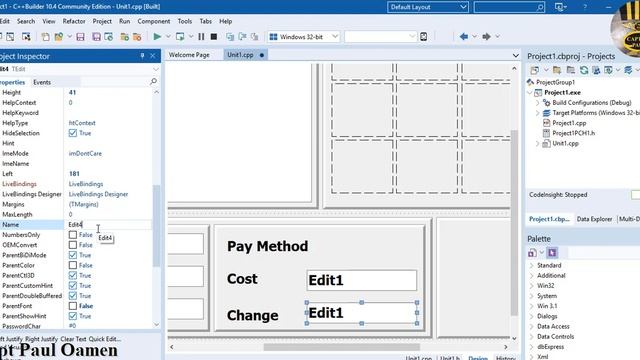Click the Add file to project icon
The height and width of the screenshot is (360, 640).
click(x=124, y=37)
